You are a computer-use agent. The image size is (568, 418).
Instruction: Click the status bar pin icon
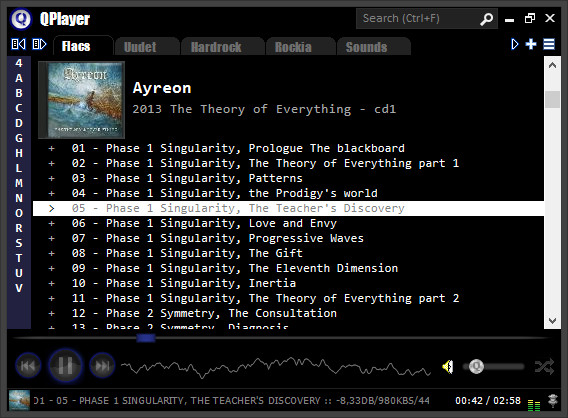pyautogui.click(x=553, y=401)
